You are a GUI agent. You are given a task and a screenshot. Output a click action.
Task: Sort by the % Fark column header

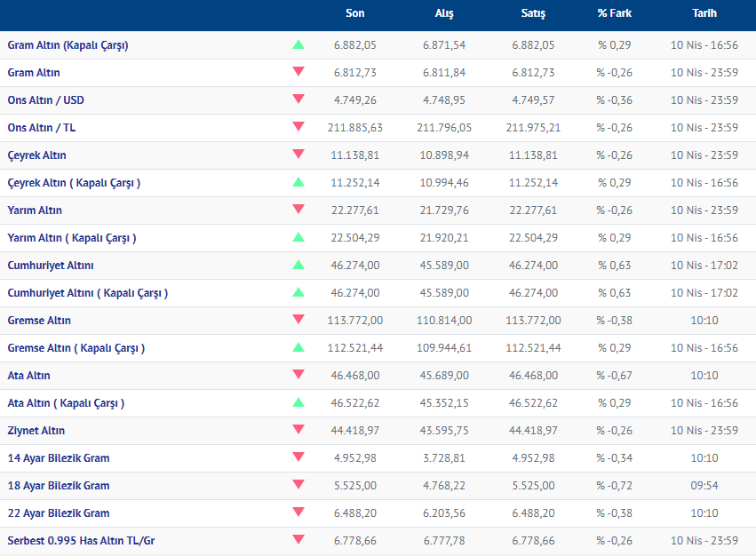614,14
